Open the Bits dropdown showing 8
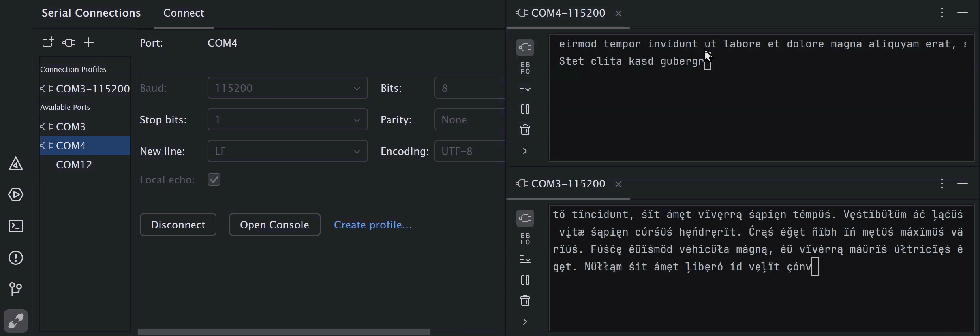The width and height of the screenshot is (980, 336). pos(469,88)
